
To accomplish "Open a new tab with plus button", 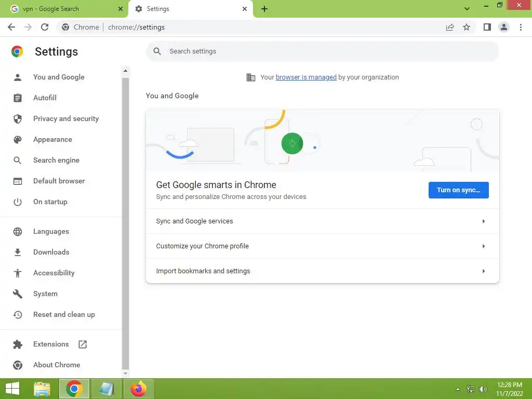I will (264, 9).
